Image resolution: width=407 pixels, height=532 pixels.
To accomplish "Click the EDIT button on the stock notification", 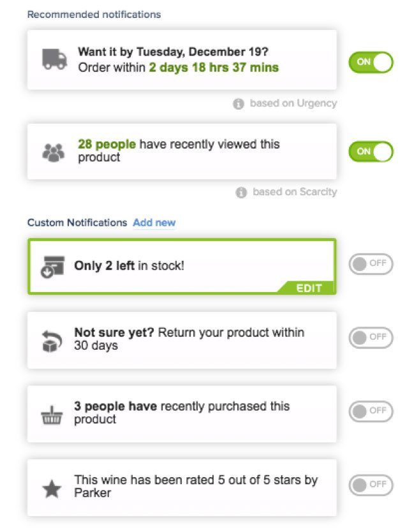I will pos(309,288).
